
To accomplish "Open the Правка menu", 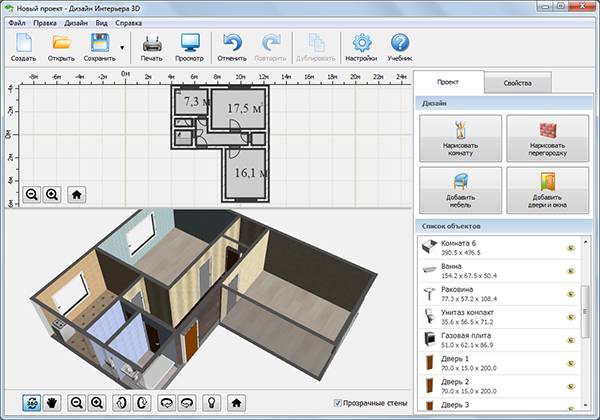I will click(x=45, y=23).
